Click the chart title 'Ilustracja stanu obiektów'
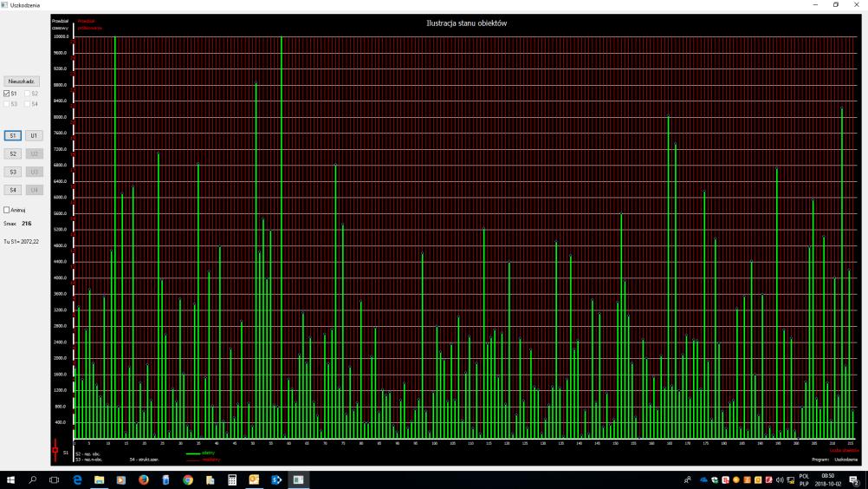868x489 pixels. coord(466,23)
